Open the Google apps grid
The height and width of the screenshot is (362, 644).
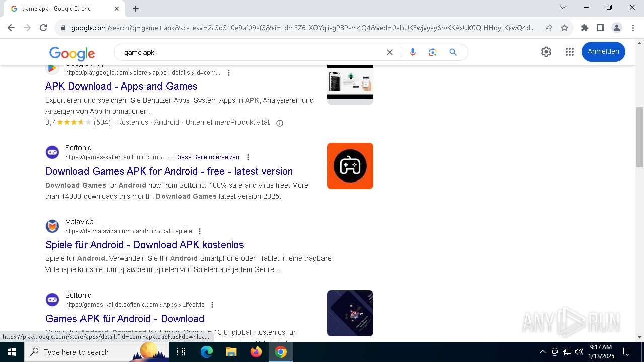[x=570, y=52]
